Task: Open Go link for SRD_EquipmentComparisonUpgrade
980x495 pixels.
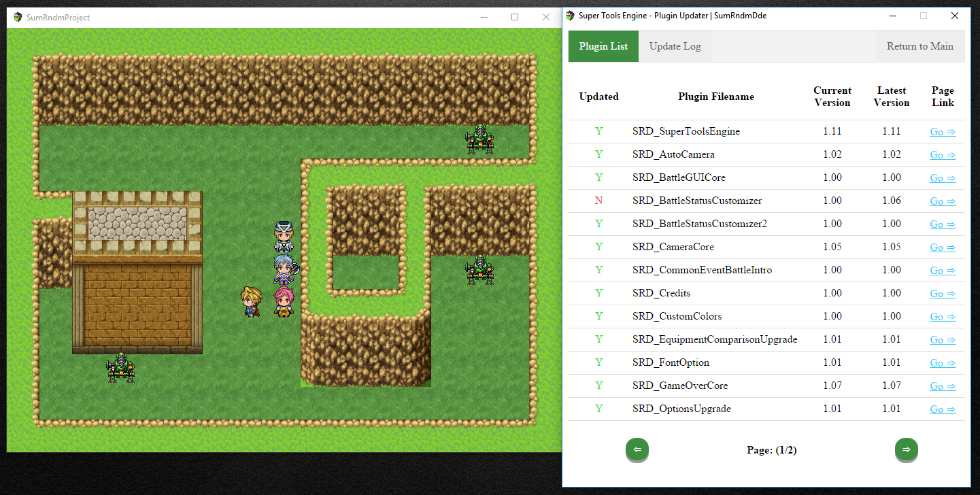Action: [x=943, y=340]
